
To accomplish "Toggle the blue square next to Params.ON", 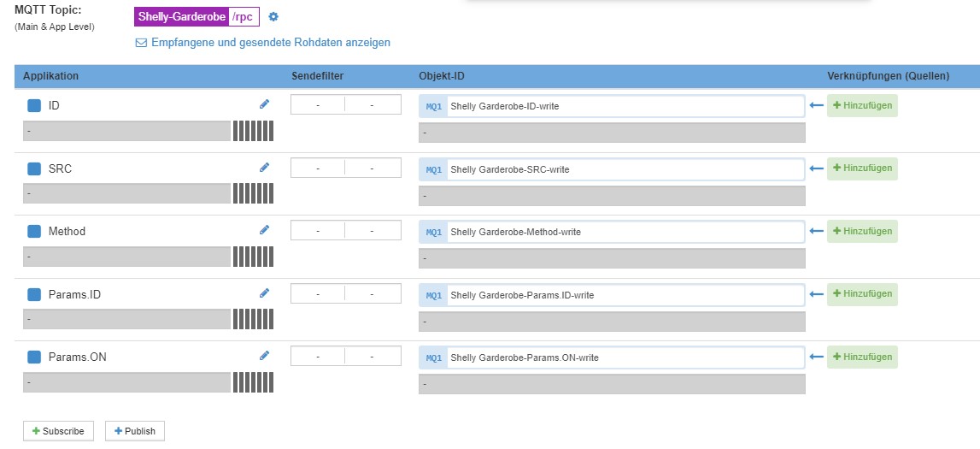I will (x=34, y=357).
